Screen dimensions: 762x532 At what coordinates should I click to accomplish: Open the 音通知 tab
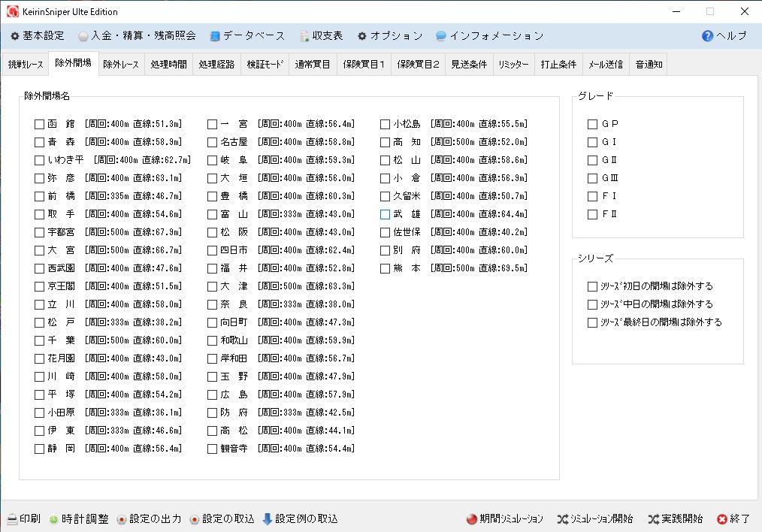(x=649, y=64)
